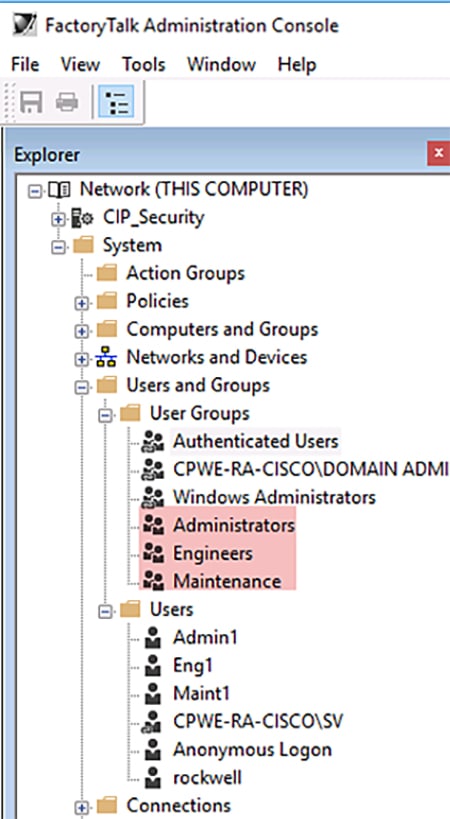Open the File menu
This screenshot has width=450, height=819.
pyautogui.click(x=25, y=65)
